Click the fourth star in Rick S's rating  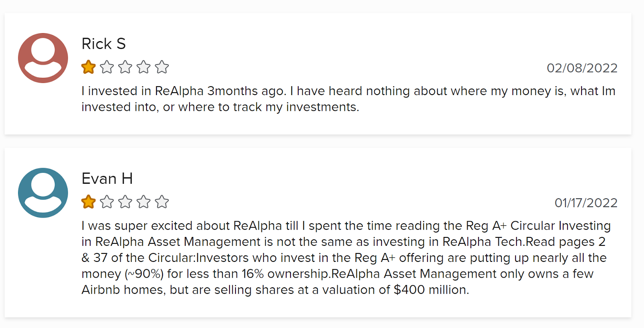click(144, 67)
